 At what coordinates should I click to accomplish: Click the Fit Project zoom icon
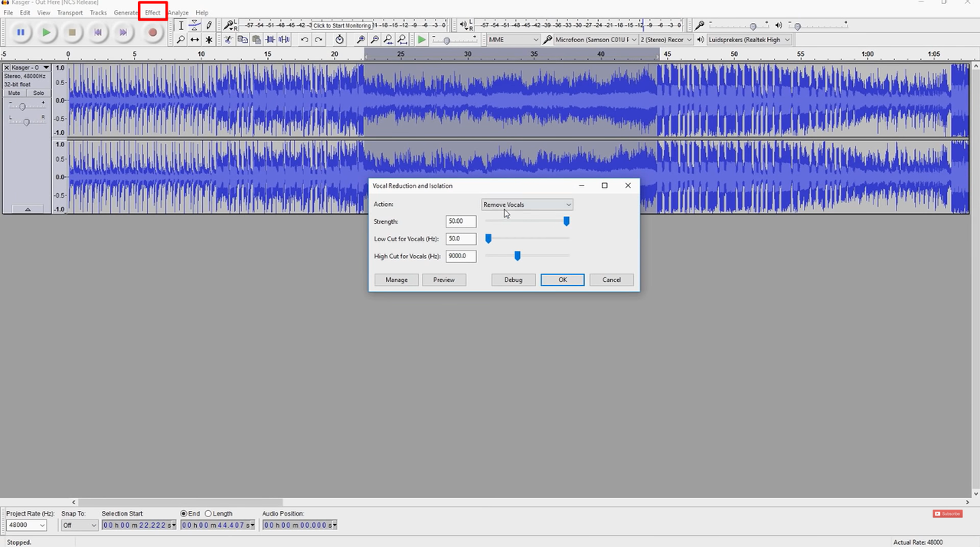[x=402, y=40]
